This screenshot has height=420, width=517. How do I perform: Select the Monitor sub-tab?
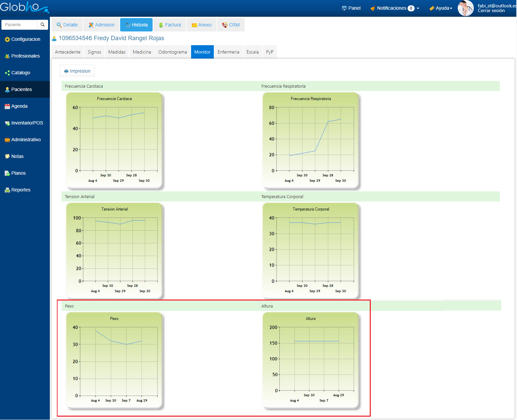202,52
